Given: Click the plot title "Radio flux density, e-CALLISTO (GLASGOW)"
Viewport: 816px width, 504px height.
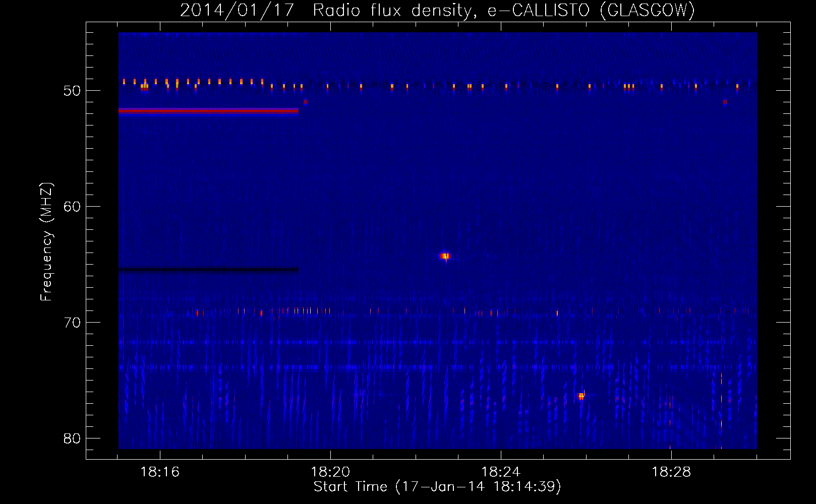Looking at the screenshot, I should [x=504, y=10].
